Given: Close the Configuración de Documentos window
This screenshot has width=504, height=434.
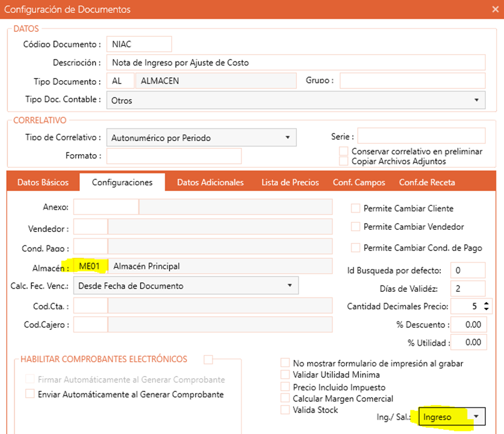Looking at the screenshot, I should click(x=495, y=9).
